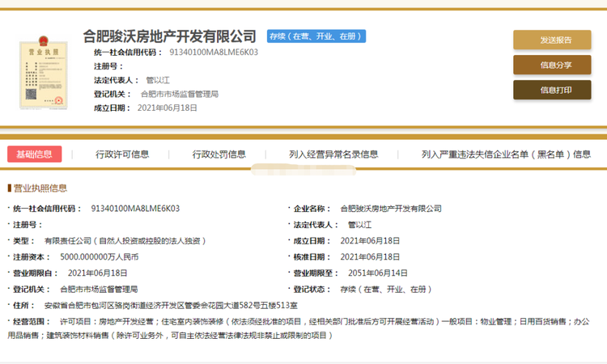The image size is (607, 364).
Task: Click the 信息打印 button
Action: (552, 90)
